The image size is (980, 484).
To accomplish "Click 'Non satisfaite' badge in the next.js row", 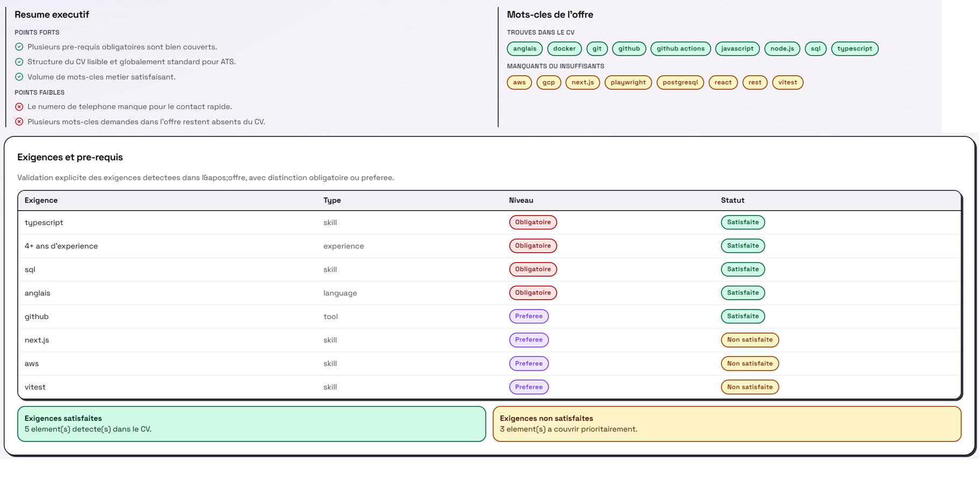I will pyautogui.click(x=750, y=340).
